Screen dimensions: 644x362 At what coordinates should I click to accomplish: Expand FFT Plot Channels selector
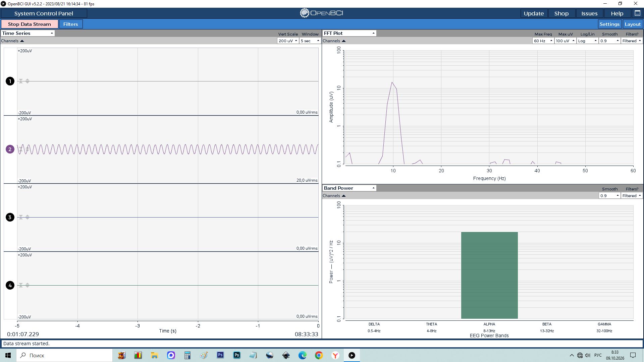point(334,41)
